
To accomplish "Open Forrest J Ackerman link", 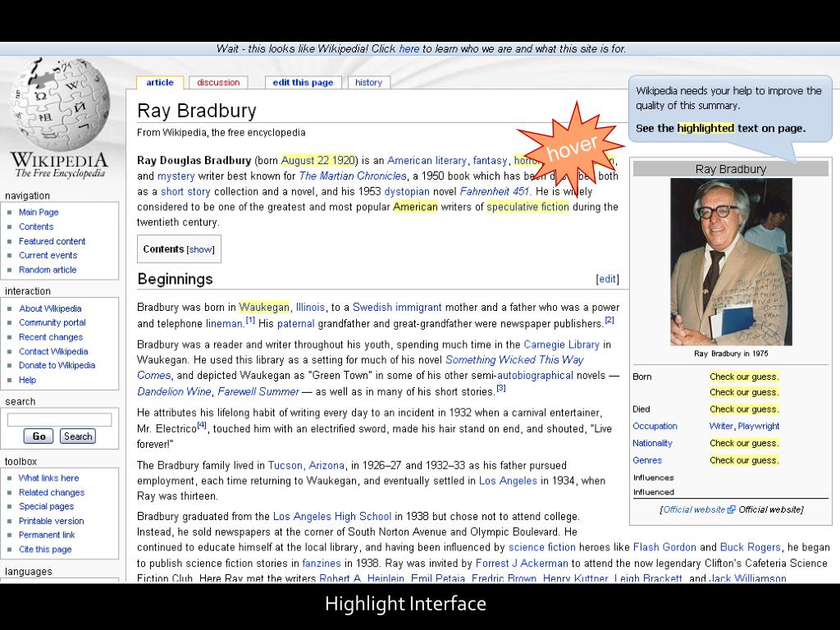I will coord(522,563).
